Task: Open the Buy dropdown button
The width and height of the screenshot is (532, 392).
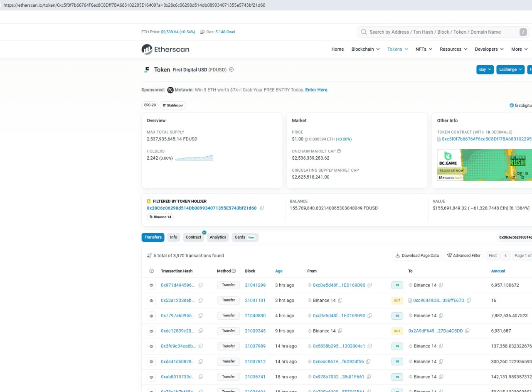Action: pos(485,69)
